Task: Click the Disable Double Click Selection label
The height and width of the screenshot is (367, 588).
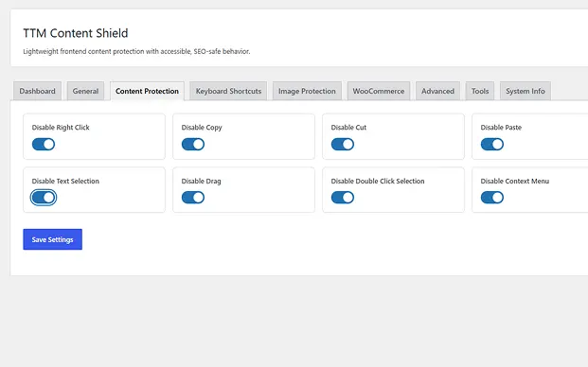Action: coord(378,181)
